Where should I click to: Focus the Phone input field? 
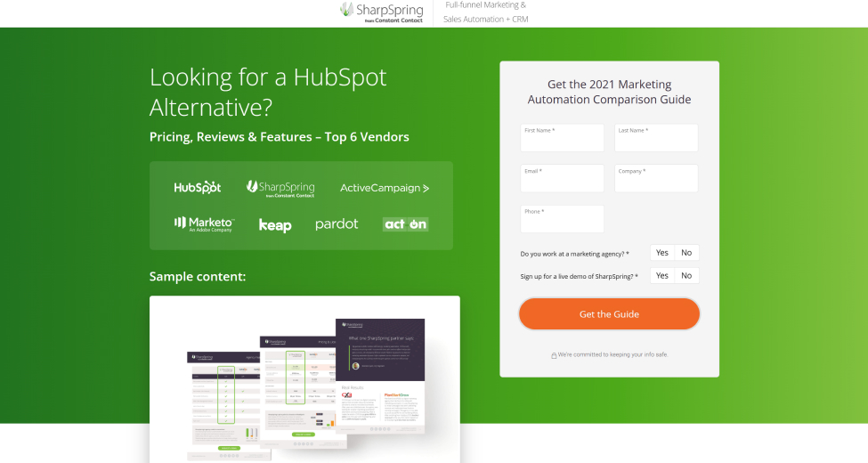(x=562, y=219)
